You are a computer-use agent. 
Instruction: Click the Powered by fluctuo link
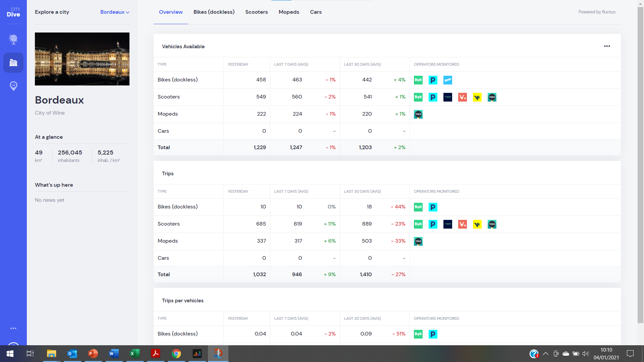(x=597, y=12)
